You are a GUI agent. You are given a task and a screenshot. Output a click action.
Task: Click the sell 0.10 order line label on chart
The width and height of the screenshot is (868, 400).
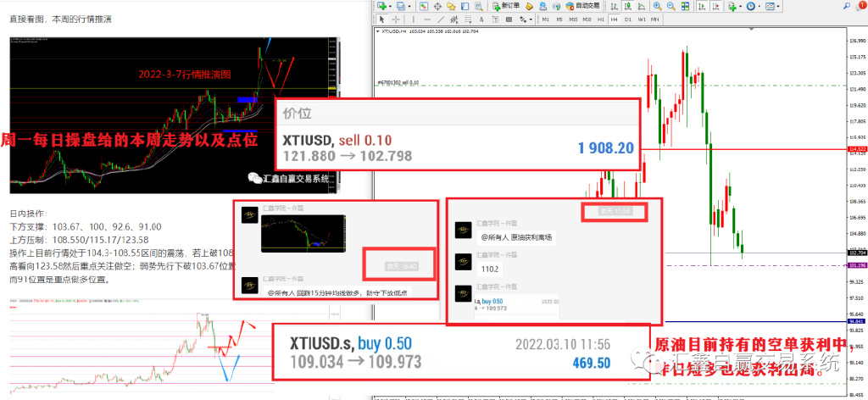click(x=398, y=82)
